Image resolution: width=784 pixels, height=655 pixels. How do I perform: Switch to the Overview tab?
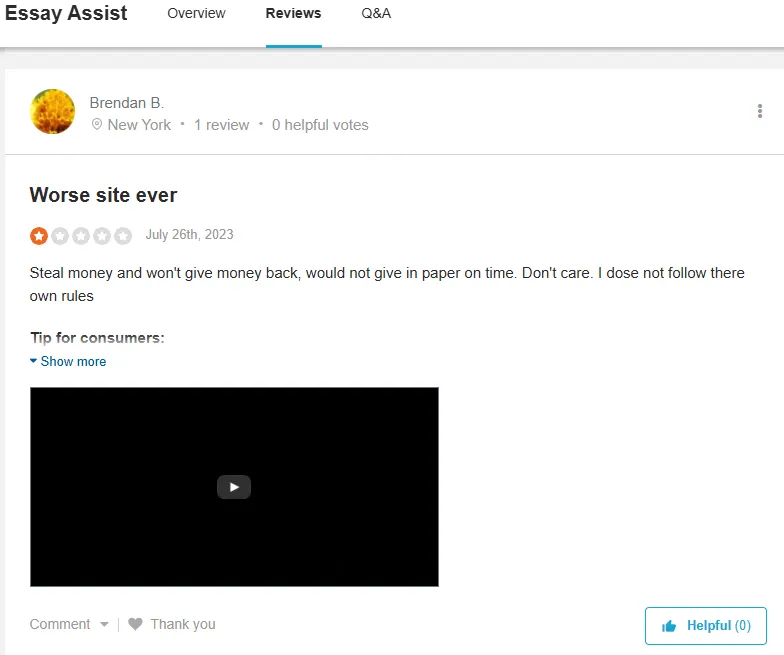coord(196,14)
